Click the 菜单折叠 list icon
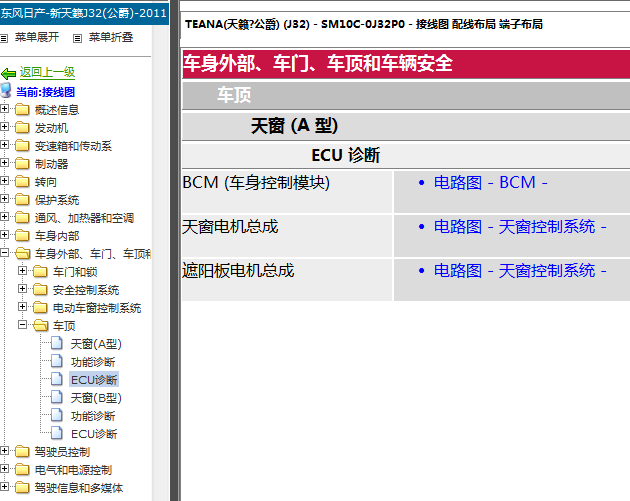630x501 pixels. [78, 38]
